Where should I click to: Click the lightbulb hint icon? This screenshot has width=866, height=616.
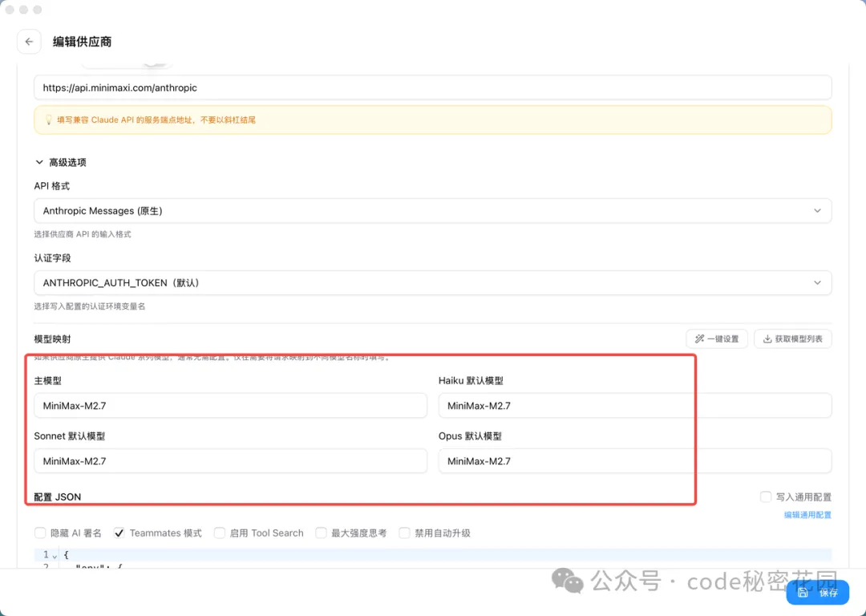tap(48, 120)
